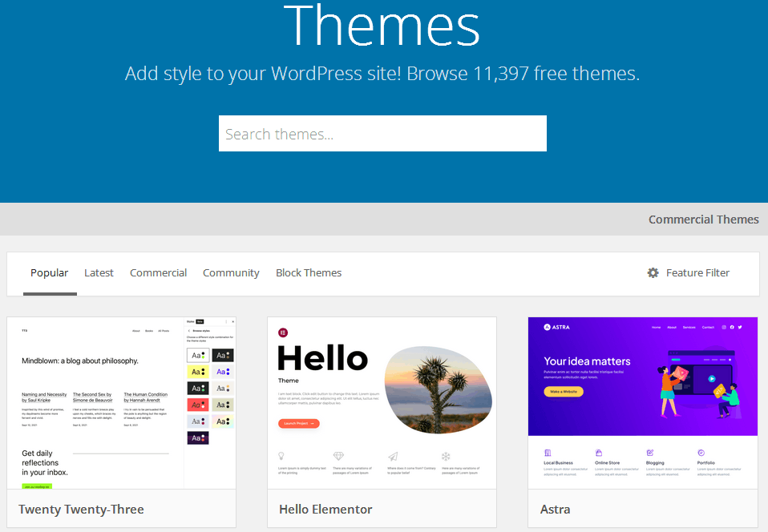Click the Feature Filter gear icon
This screenshot has height=532, width=768.
point(653,272)
